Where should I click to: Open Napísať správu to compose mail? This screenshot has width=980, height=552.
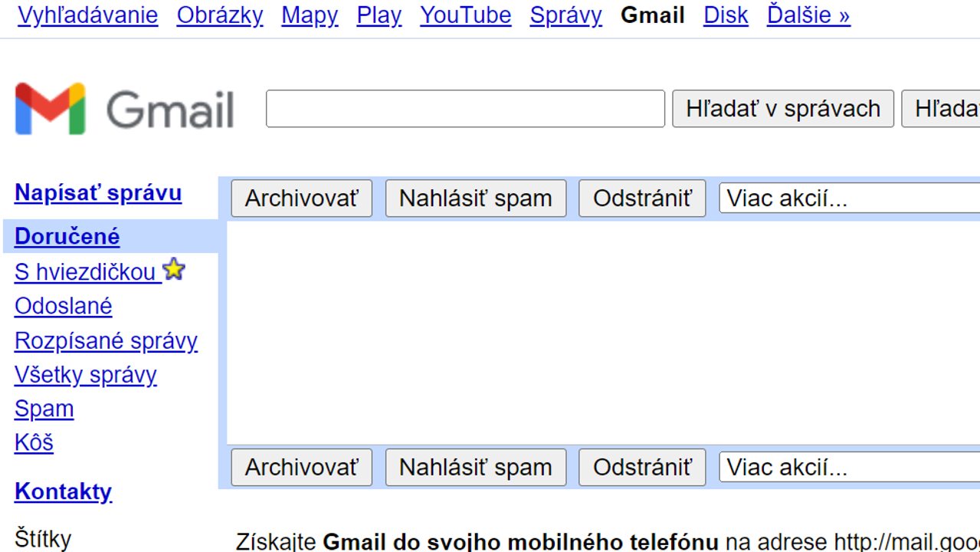[98, 192]
